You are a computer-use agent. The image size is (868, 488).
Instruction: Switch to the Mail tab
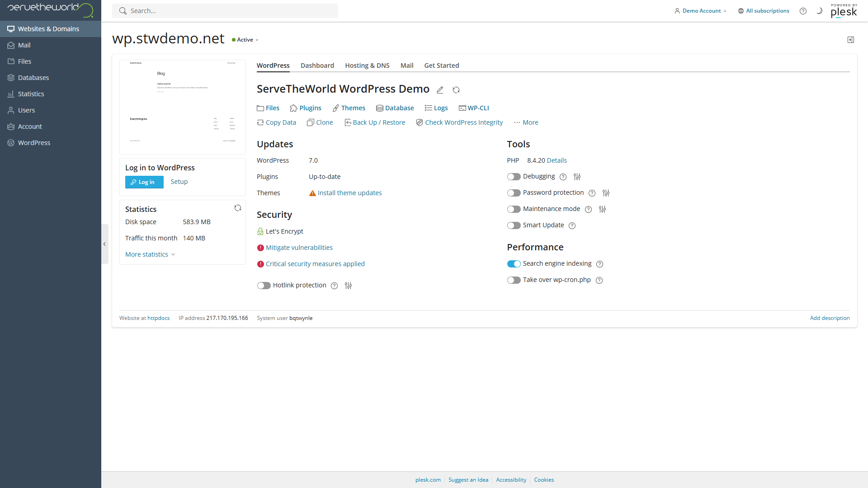[407, 66]
